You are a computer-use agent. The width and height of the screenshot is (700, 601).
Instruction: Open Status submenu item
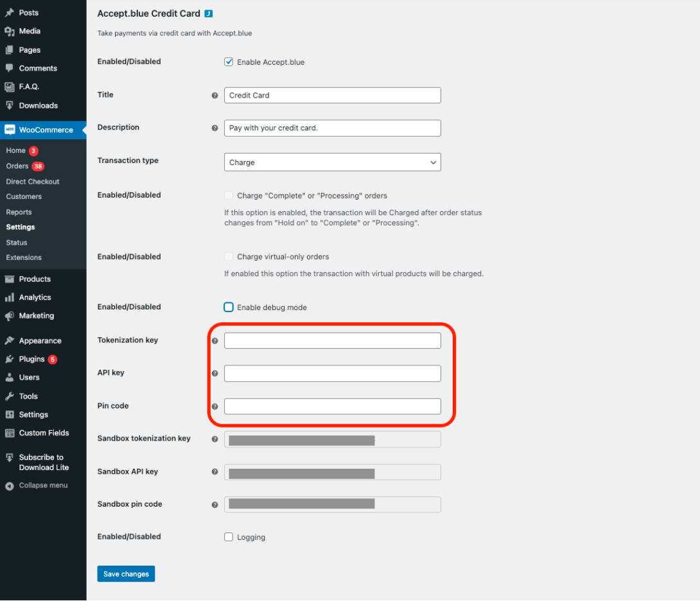(17, 243)
